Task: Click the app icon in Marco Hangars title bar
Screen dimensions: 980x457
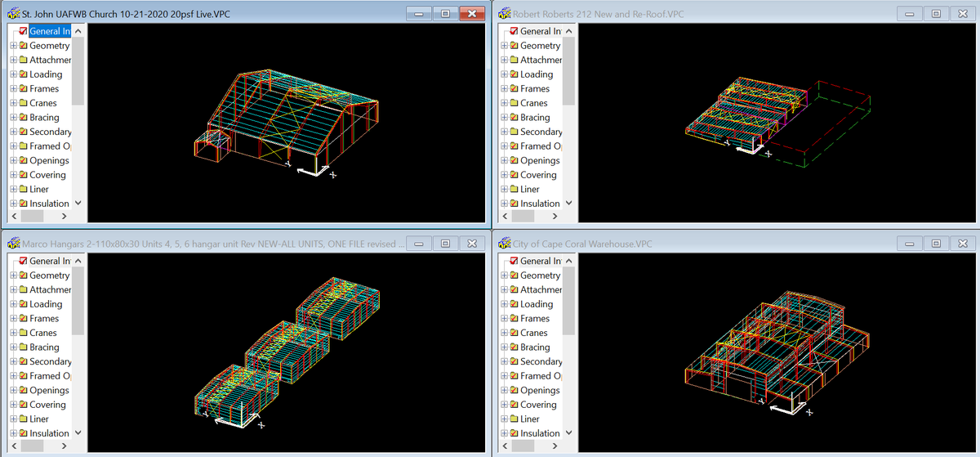Action: tap(12, 243)
